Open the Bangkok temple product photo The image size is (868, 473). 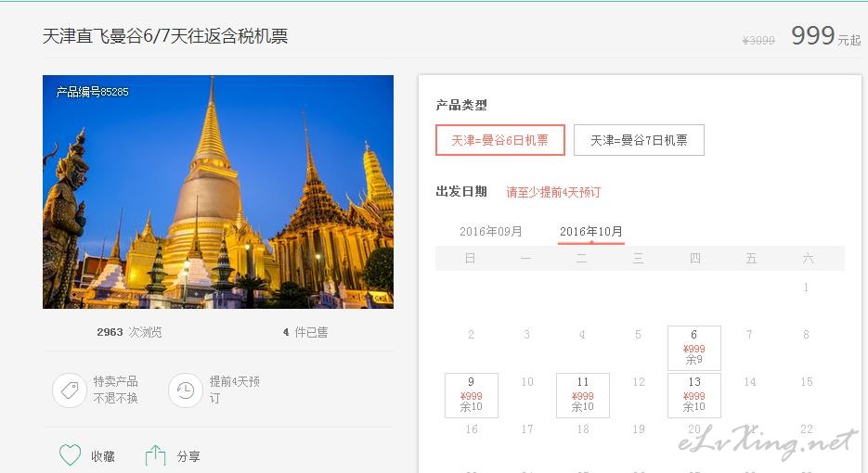218,192
